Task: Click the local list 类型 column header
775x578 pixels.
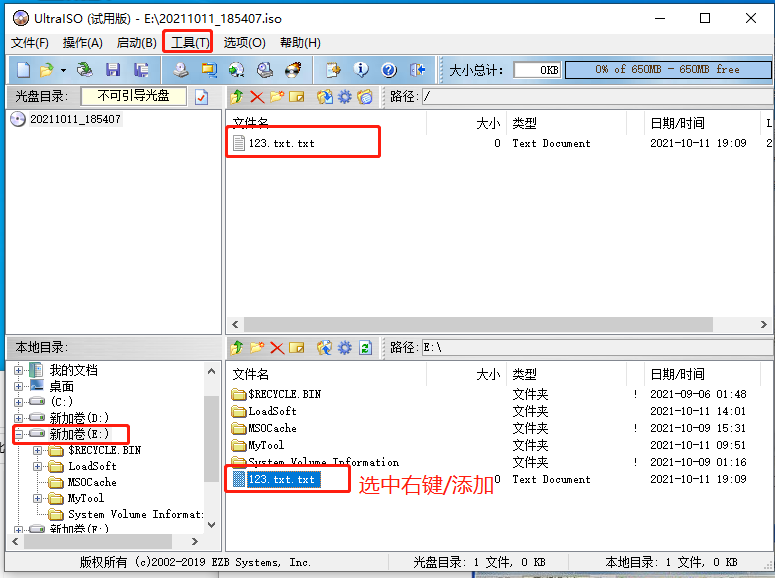Action: click(x=566, y=374)
